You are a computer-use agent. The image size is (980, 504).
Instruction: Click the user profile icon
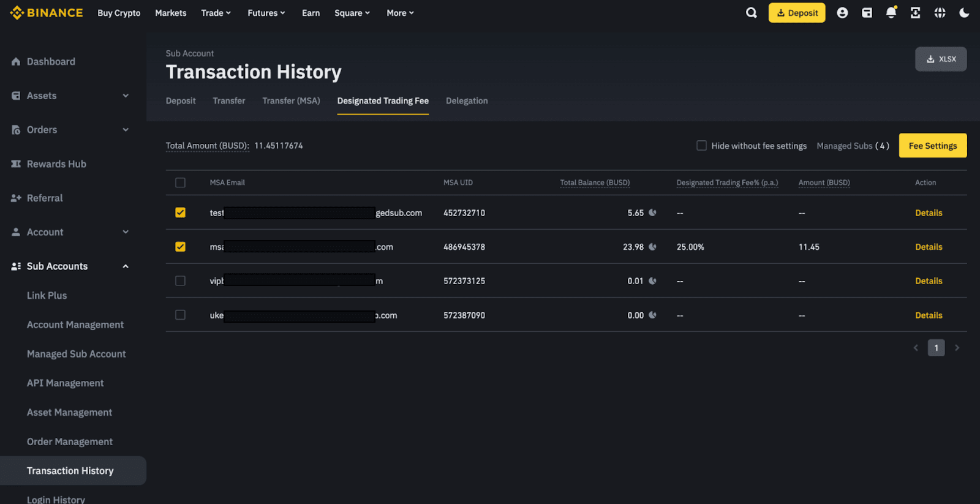[x=842, y=13]
